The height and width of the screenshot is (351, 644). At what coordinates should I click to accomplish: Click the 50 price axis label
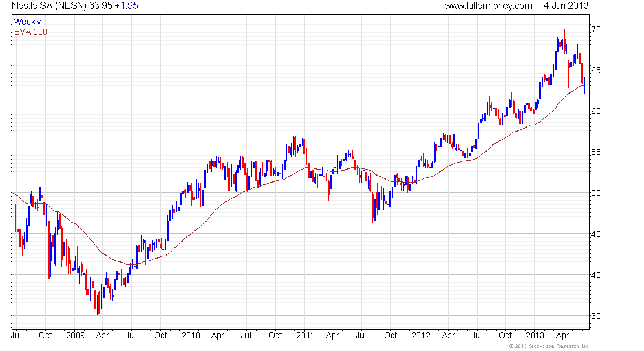(x=595, y=193)
